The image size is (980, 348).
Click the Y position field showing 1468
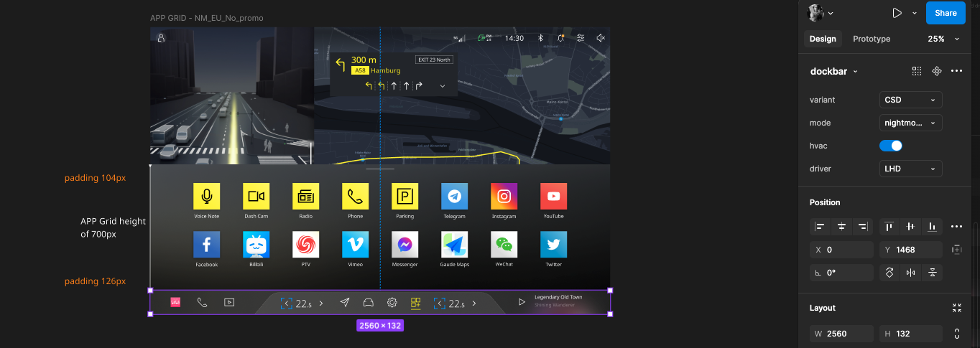click(x=910, y=250)
